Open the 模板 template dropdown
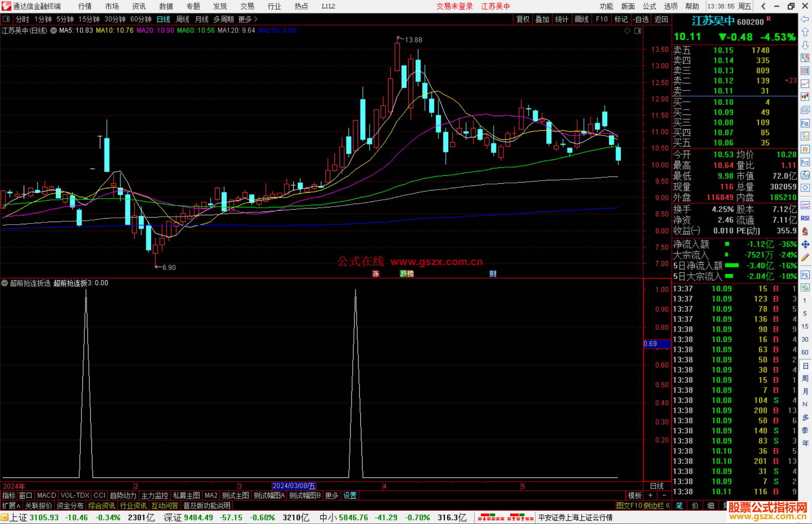This screenshot has height=524, width=812. pos(635,495)
